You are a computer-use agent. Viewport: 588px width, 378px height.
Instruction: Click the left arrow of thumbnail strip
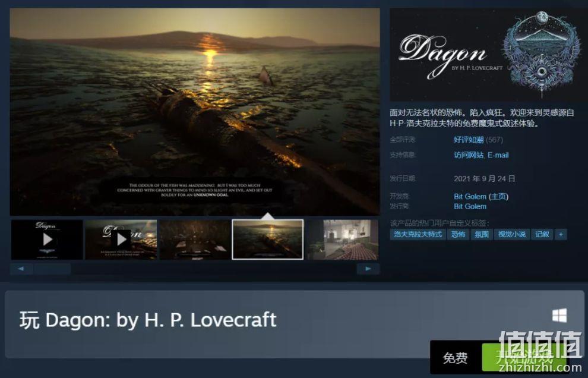(21, 269)
